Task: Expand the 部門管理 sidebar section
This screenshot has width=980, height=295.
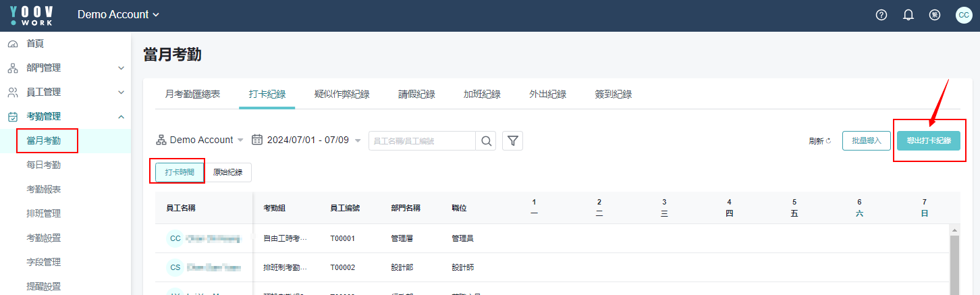Action: 121,68
